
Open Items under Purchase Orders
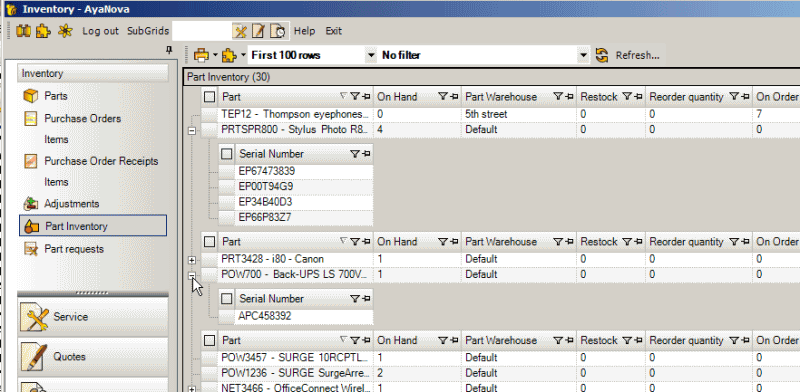pyautogui.click(x=56, y=140)
